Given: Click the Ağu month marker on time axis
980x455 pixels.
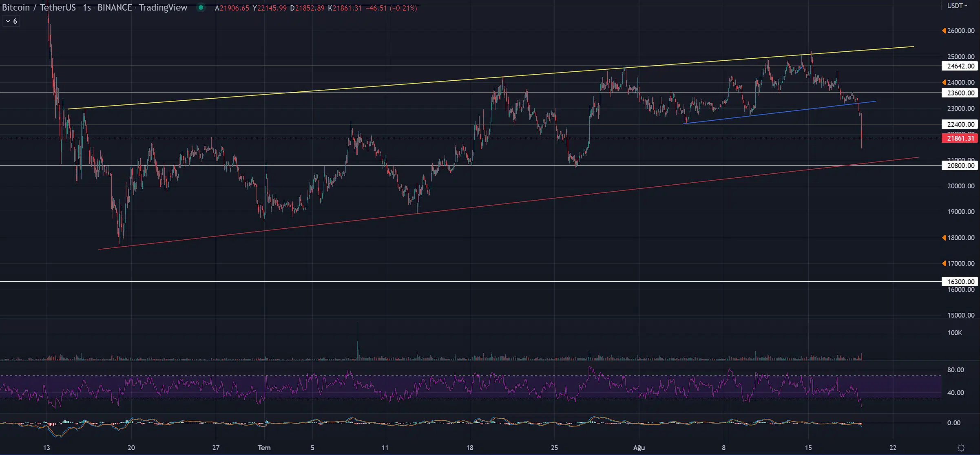Looking at the screenshot, I should click(639, 448).
